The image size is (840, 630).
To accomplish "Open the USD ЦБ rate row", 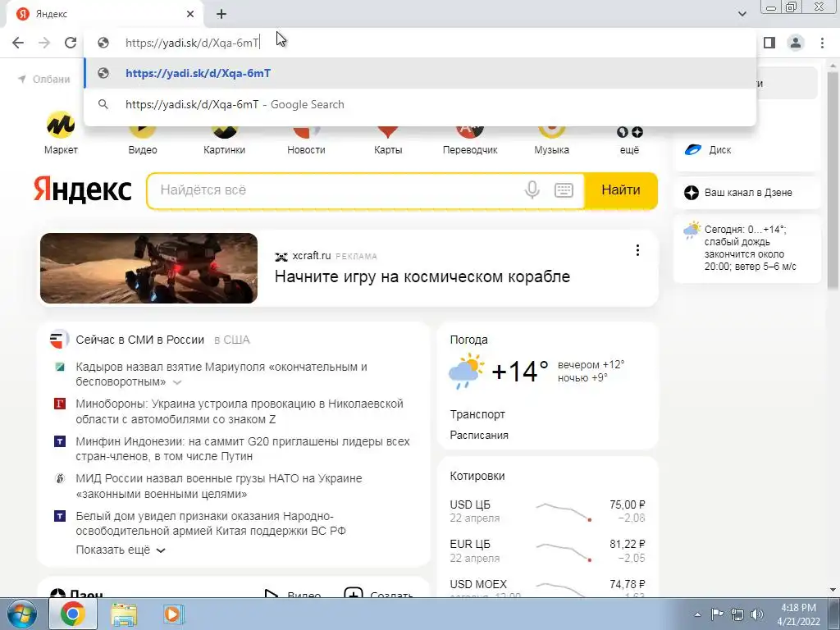I will pos(547,512).
